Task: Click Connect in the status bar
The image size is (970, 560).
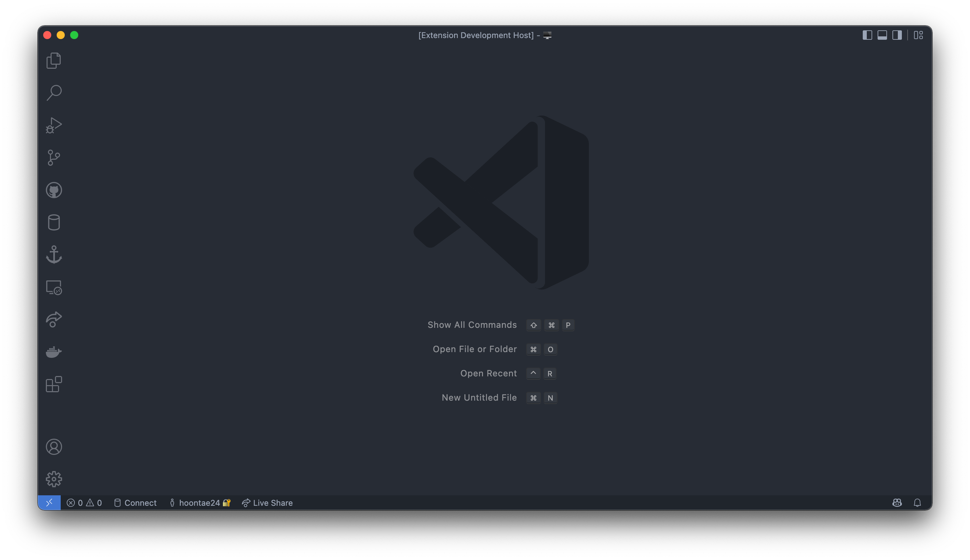Action: [x=135, y=503]
